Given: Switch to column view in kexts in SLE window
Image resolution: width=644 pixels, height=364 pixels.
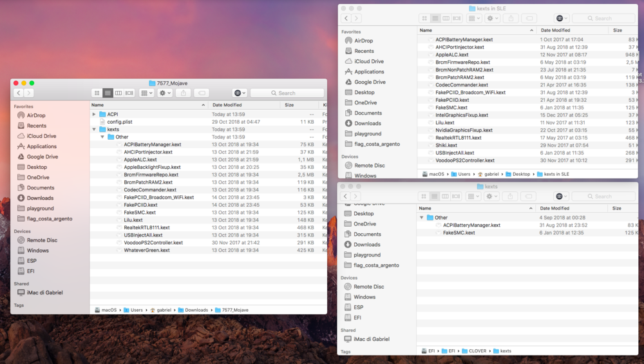Looking at the screenshot, I should click(446, 19).
